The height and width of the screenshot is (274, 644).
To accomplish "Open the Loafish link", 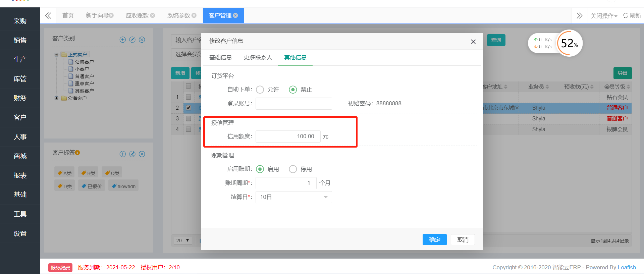I will point(627,267).
